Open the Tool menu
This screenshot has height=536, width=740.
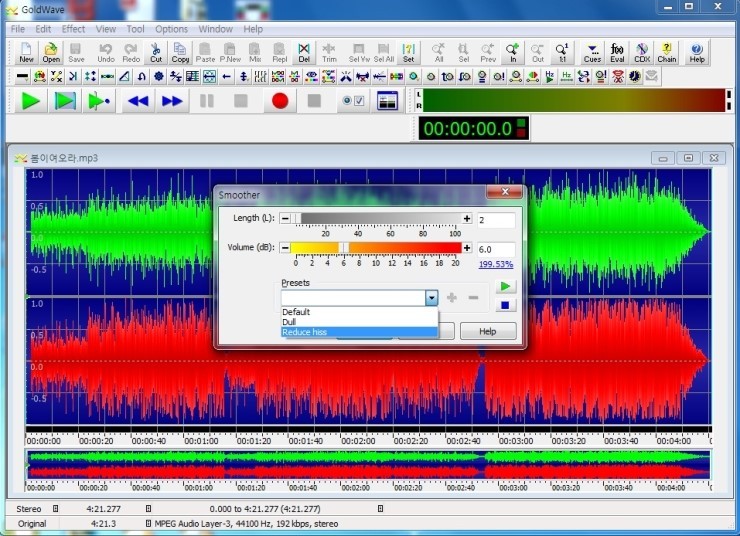(x=135, y=29)
